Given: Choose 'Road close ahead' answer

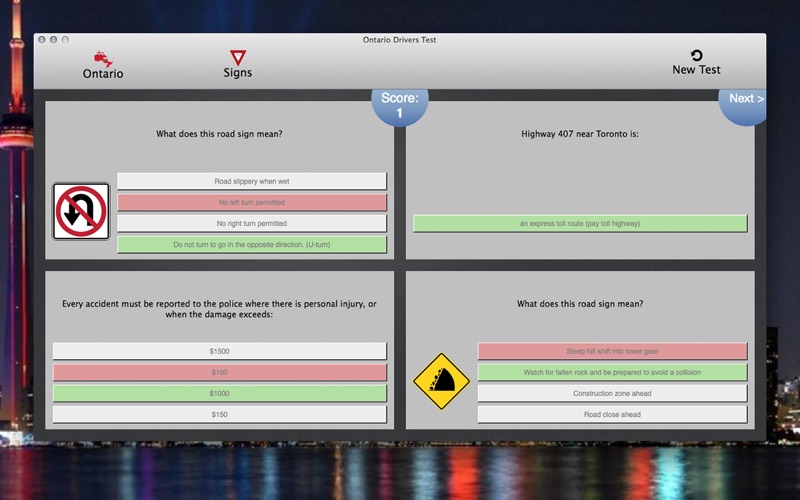Looking at the screenshot, I should [612, 414].
